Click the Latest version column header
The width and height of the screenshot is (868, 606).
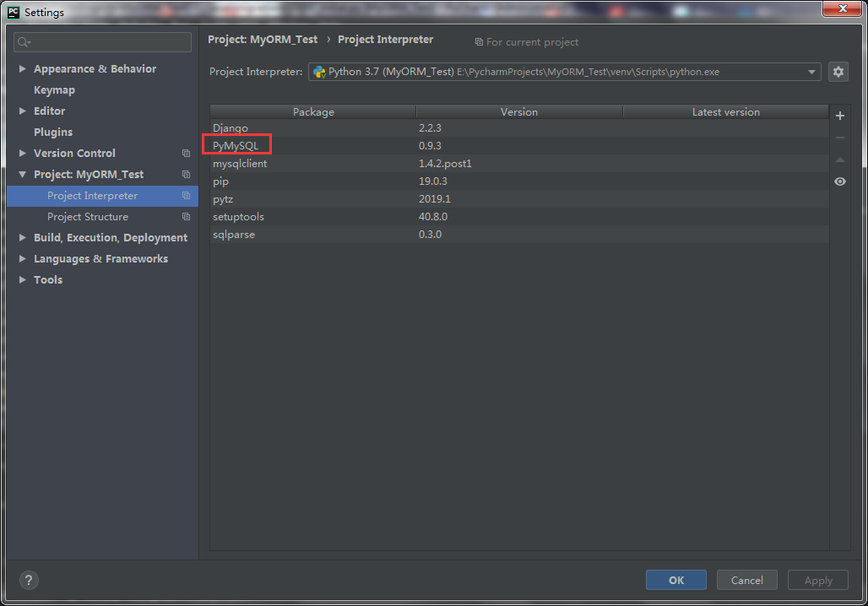(x=726, y=111)
